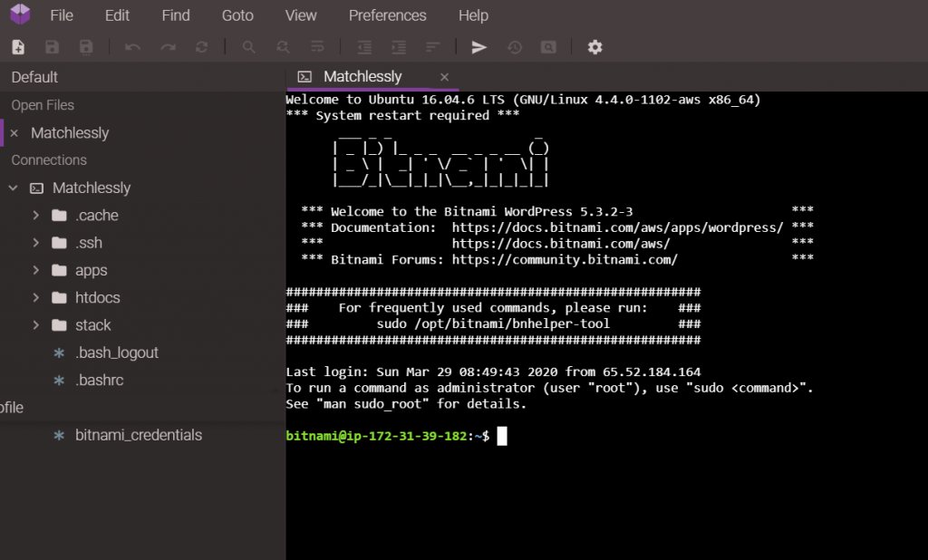Click the purple app logo icon
928x560 pixels.
[x=20, y=14]
